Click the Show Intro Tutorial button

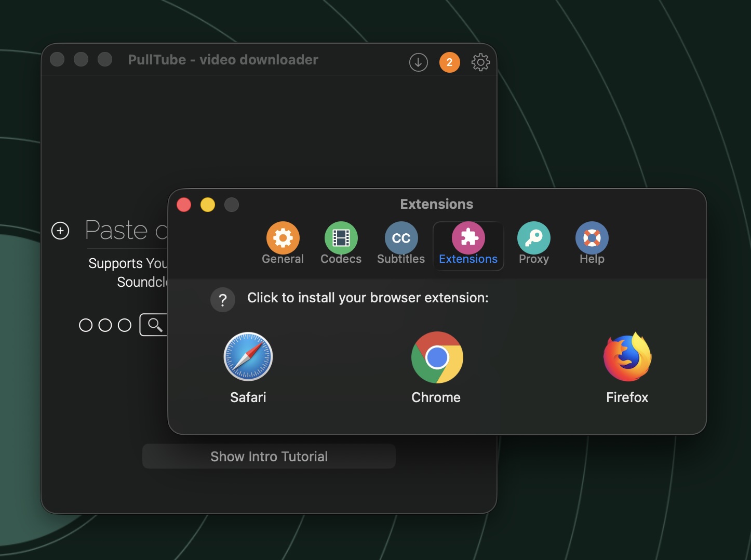point(269,456)
